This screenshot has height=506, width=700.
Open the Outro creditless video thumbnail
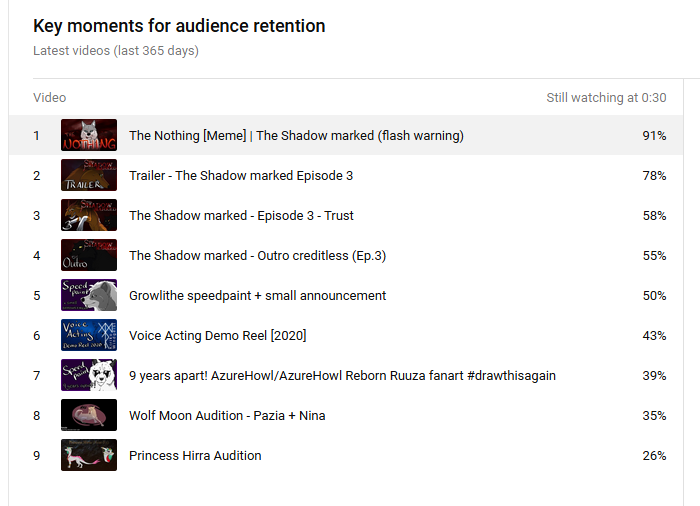[x=89, y=255]
